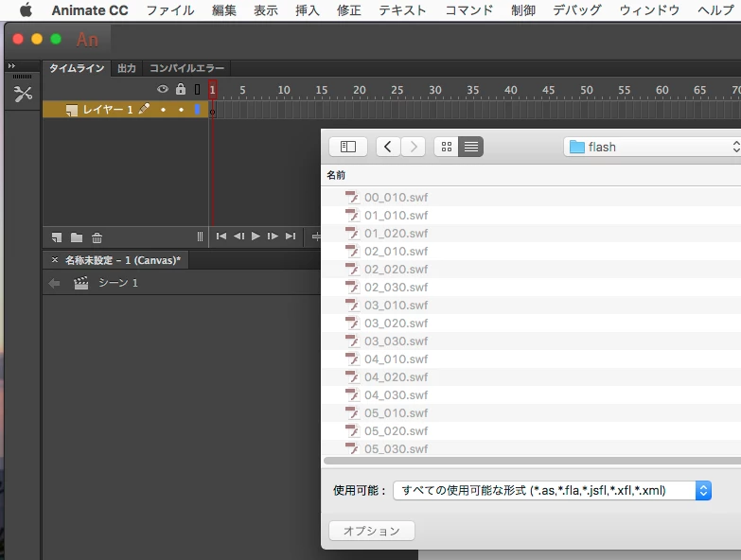Step back one frame

[239, 236]
